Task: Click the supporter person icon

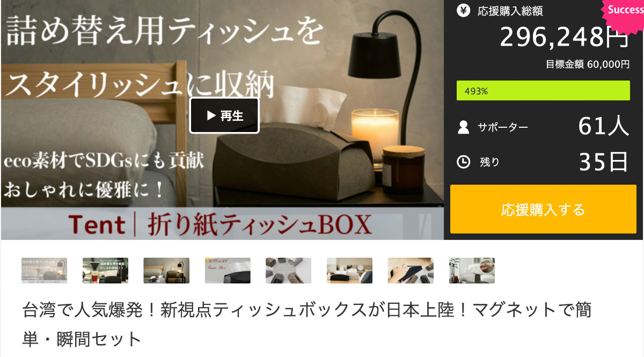Action: [464, 127]
